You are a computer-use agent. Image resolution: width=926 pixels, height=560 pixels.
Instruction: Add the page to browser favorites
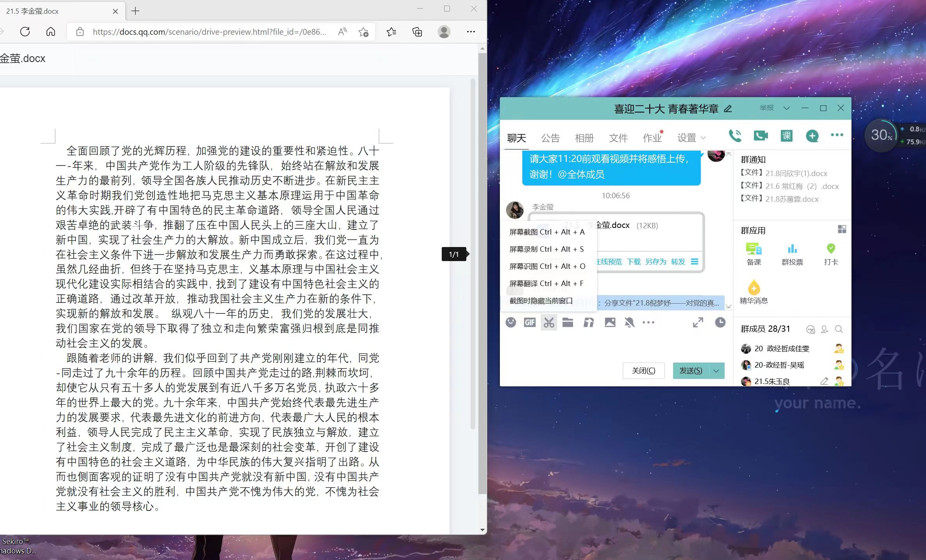tap(363, 32)
